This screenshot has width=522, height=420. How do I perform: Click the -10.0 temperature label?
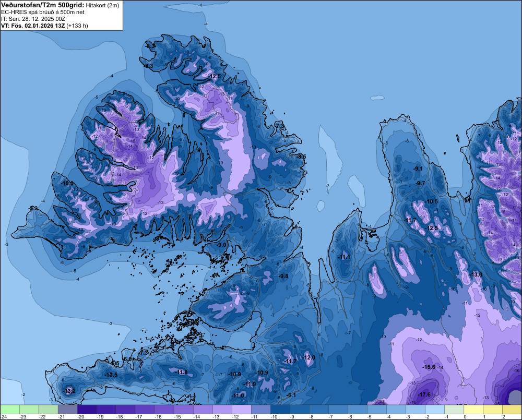tap(67, 183)
